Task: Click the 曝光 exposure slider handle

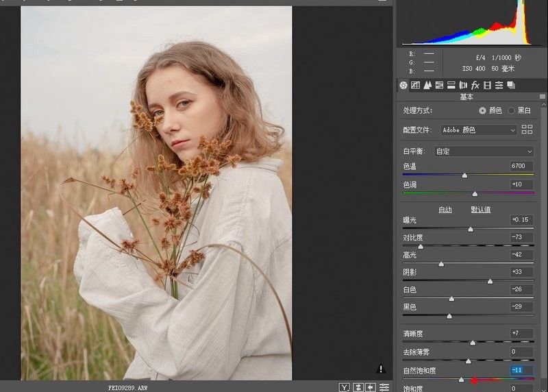Action: pyautogui.click(x=471, y=229)
